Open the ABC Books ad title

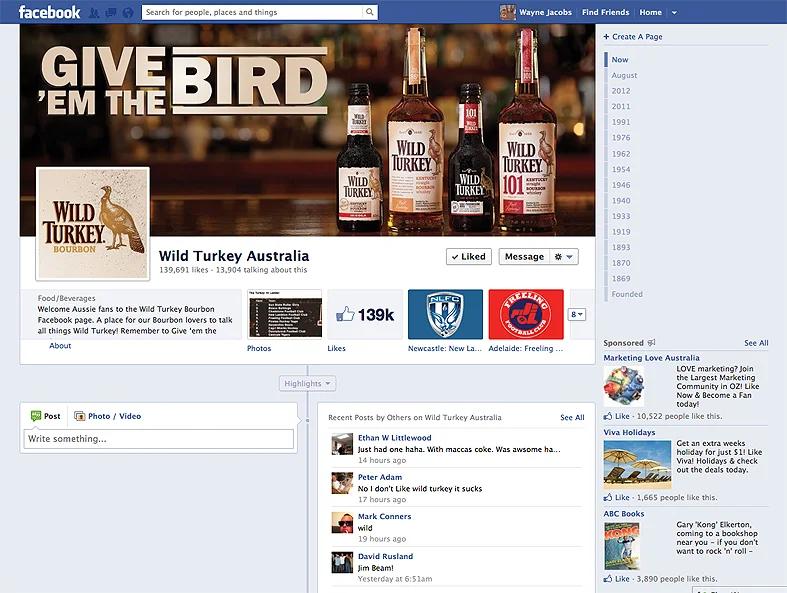624,514
